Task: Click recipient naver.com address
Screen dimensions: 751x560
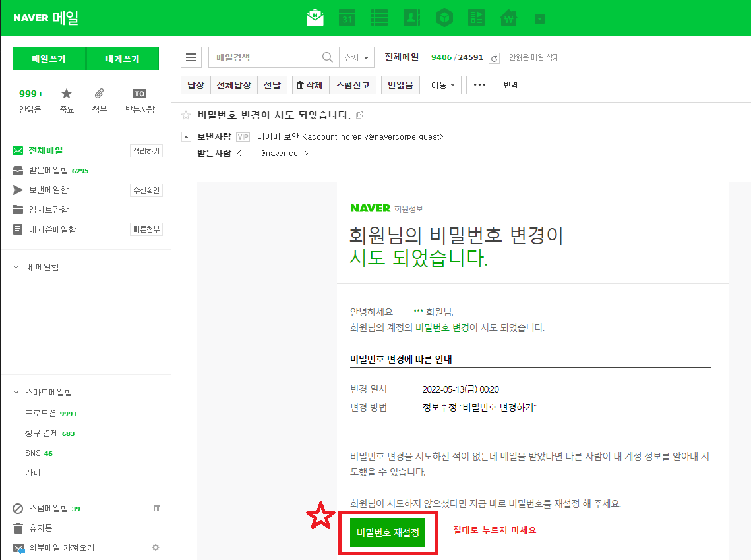Action: [x=284, y=153]
